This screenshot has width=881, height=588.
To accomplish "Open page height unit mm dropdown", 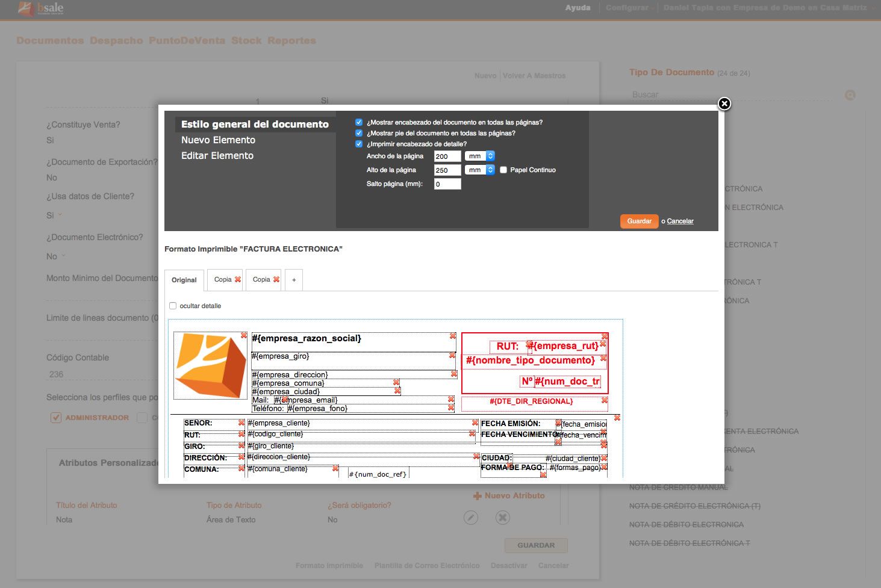I will click(x=479, y=170).
